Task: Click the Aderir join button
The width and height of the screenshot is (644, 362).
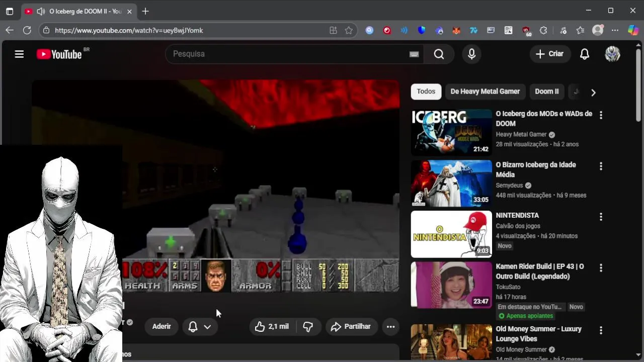Action: (162, 326)
